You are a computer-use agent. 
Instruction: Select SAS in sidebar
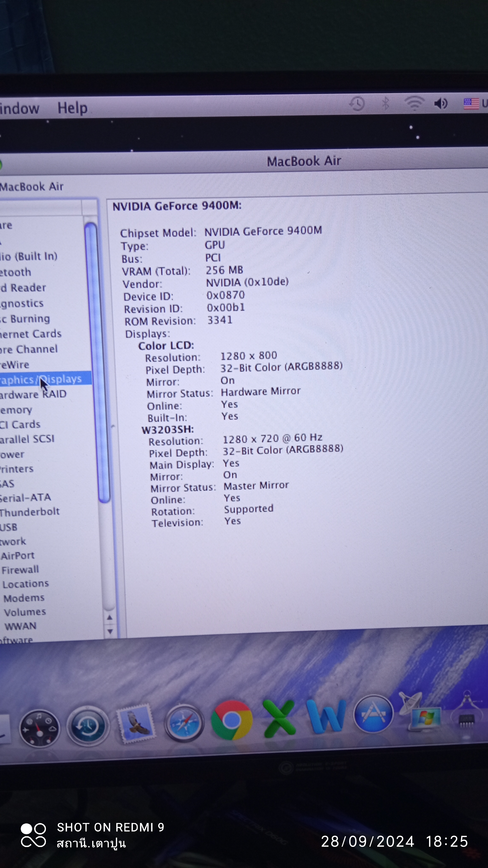point(7,484)
